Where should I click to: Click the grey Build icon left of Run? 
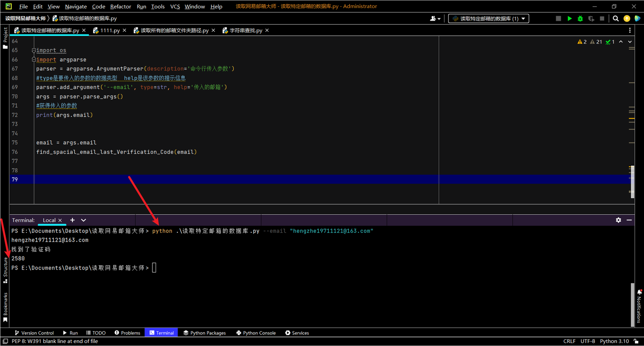pyautogui.click(x=558, y=18)
